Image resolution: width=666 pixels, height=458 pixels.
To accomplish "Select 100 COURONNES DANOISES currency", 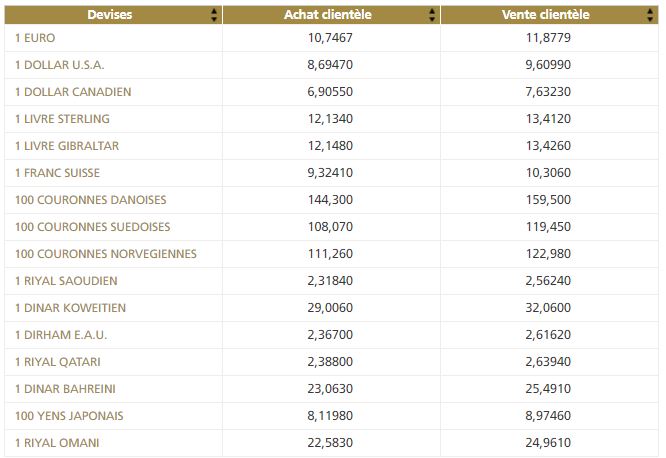I will point(91,200).
